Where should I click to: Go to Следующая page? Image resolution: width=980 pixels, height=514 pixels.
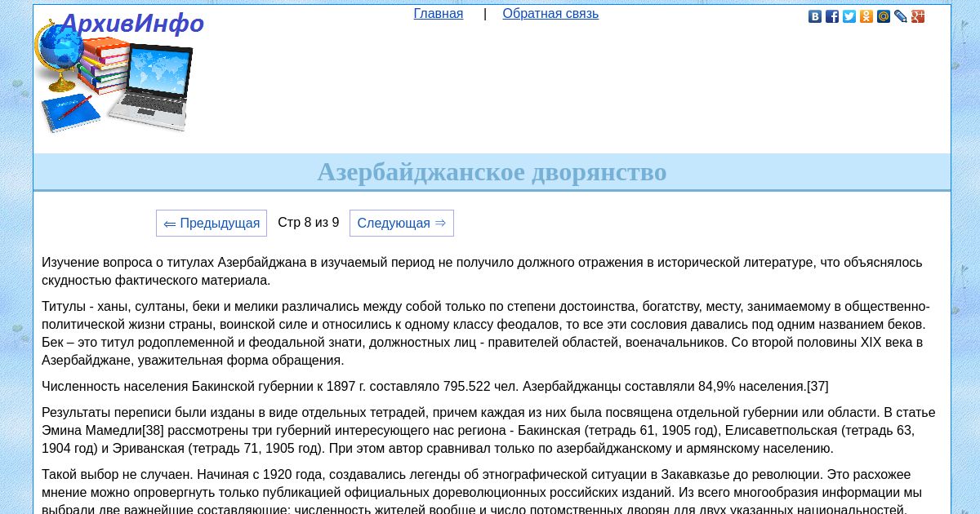pos(402,224)
